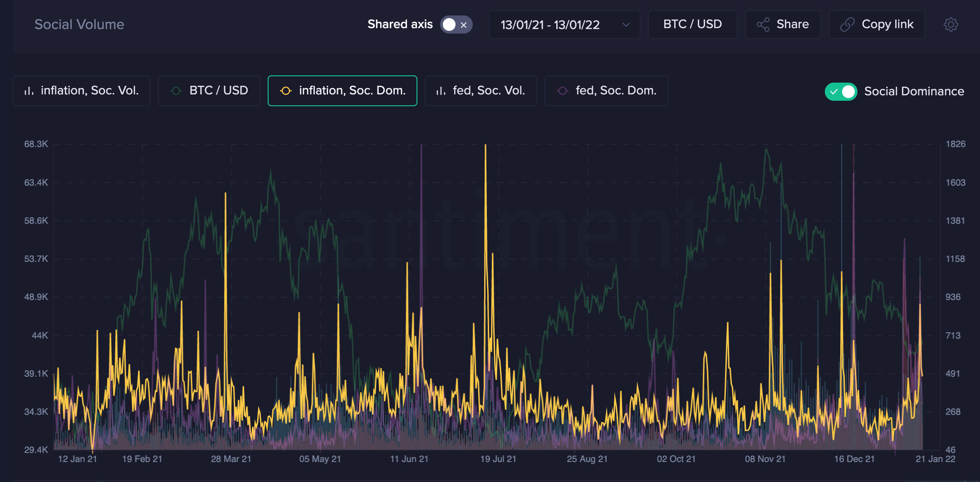Click the Share button

tap(783, 25)
